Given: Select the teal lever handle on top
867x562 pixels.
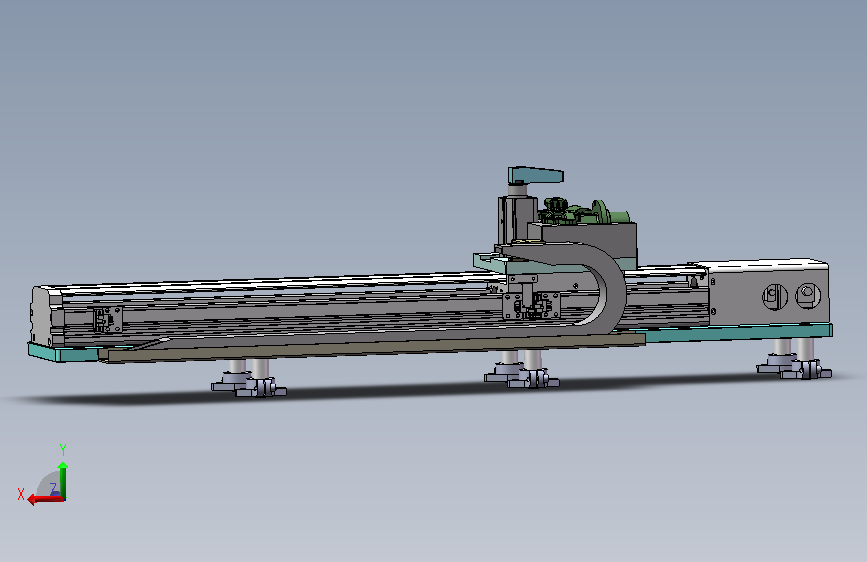Looking at the screenshot, I should pyautogui.click(x=535, y=175).
